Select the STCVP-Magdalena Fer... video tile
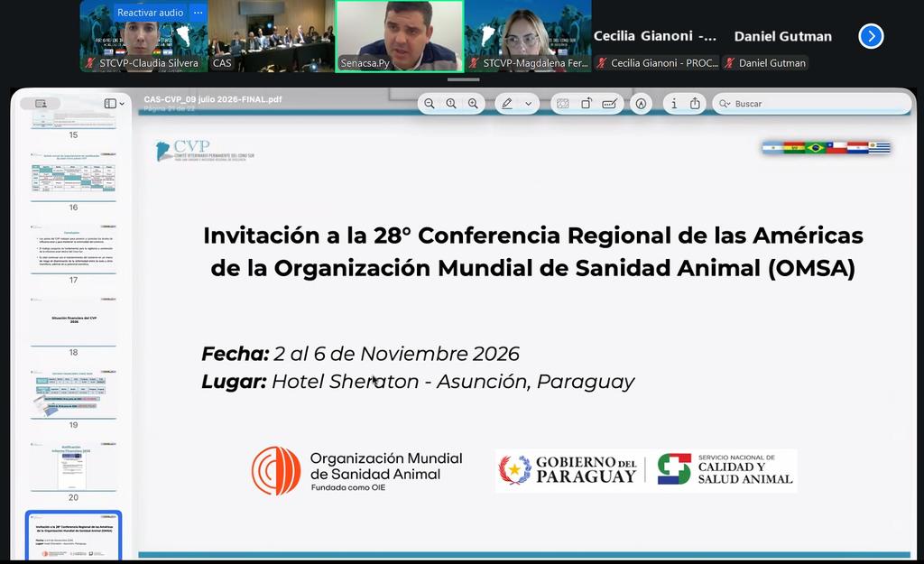This screenshot has width=924, height=564. (x=528, y=36)
